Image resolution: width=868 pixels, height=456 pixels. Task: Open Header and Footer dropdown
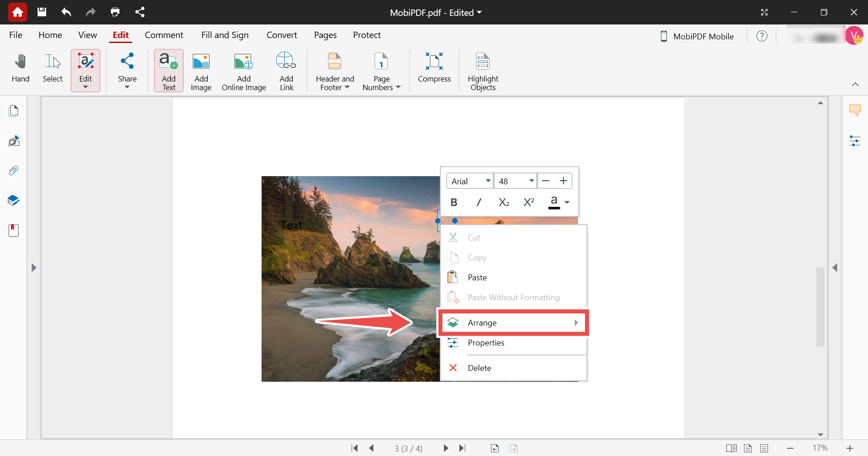pyautogui.click(x=335, y=70)
